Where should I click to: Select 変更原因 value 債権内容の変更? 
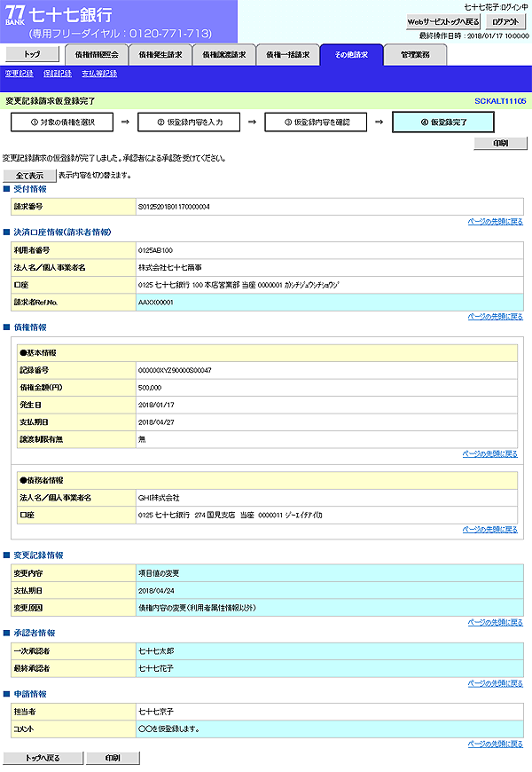coord(198,608)
